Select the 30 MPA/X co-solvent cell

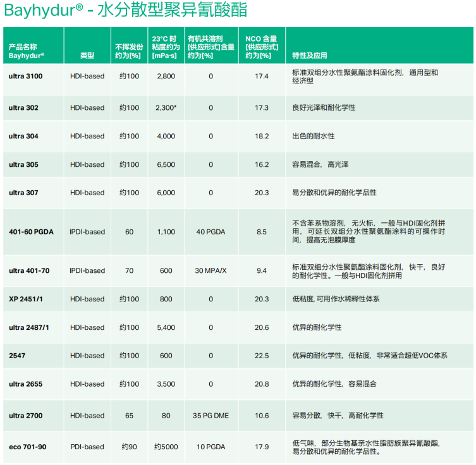(x=211, y=271)
